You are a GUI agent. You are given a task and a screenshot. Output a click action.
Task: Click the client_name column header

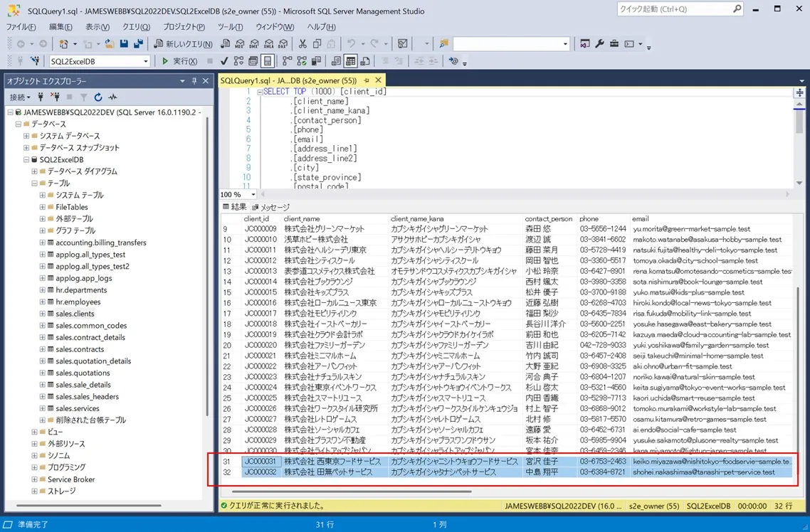tap(302, 219)
